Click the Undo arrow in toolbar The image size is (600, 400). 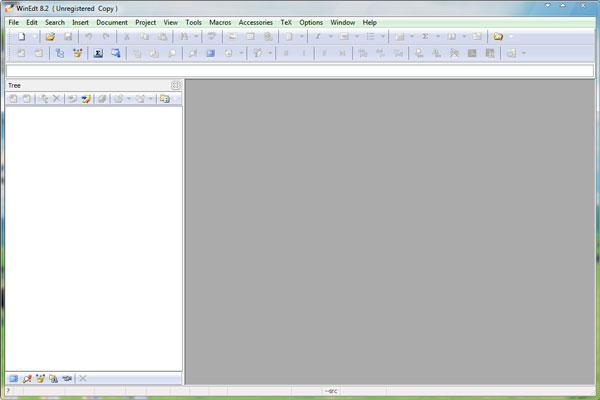[x=89, y=36]
